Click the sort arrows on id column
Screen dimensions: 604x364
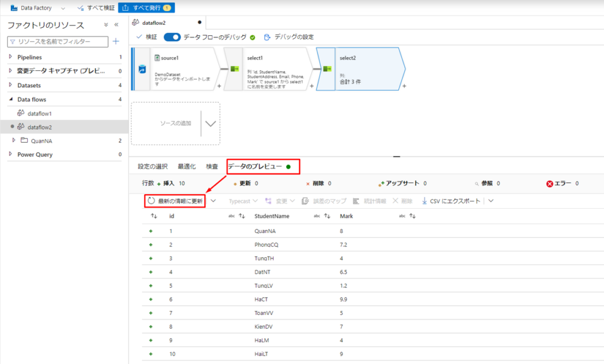[154, 216]
